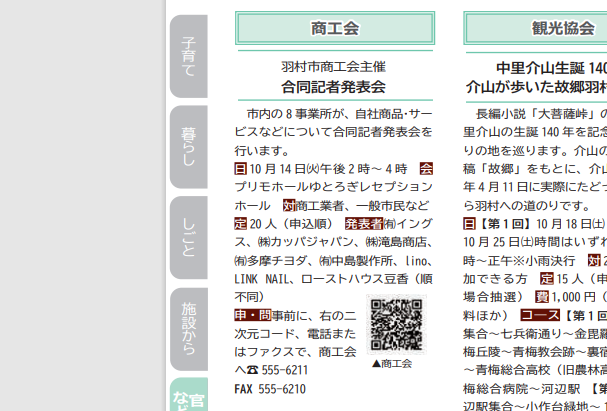Click the ▲商工会 caption under QR code

[x=391, y=363]
